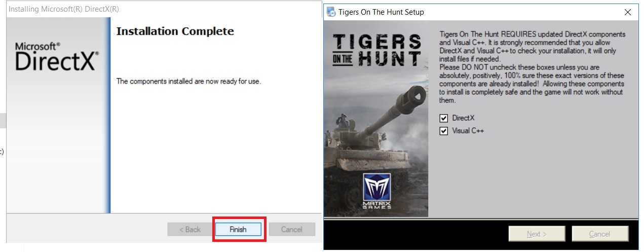The height and width of the screenshot is (252, 644).
Task: Click the Finish button in DirectX installer
Action: (x=238, y=229)
